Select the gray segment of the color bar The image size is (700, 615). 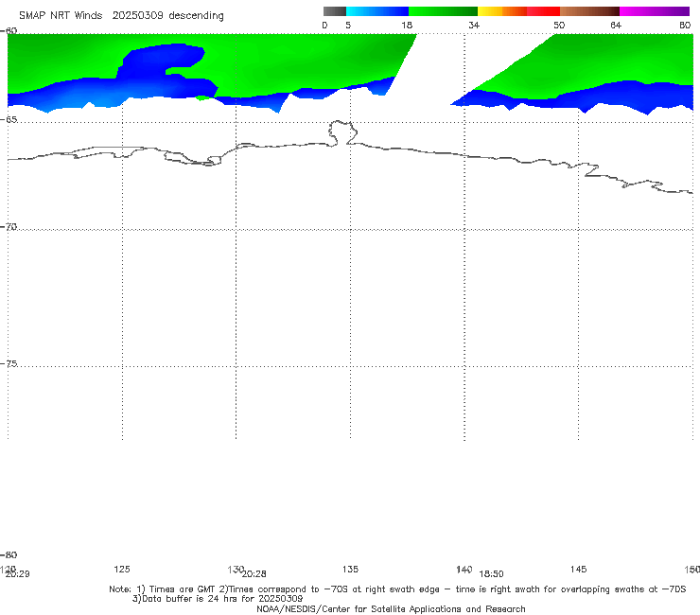pyautogui.click(x=335, y=11)
